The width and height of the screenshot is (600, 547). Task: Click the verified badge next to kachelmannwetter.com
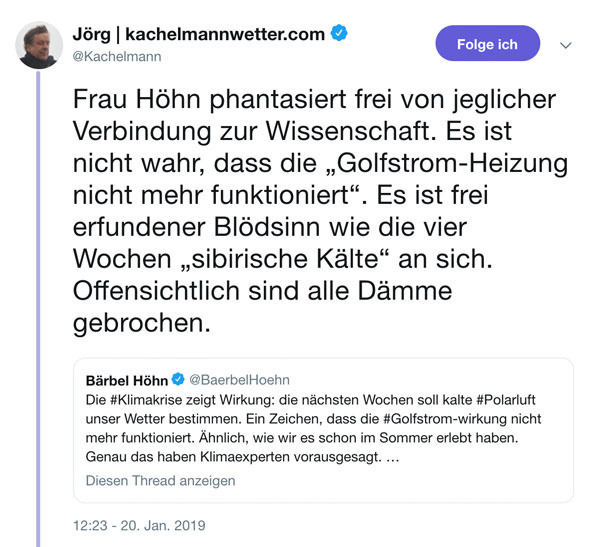coord(340,34)
